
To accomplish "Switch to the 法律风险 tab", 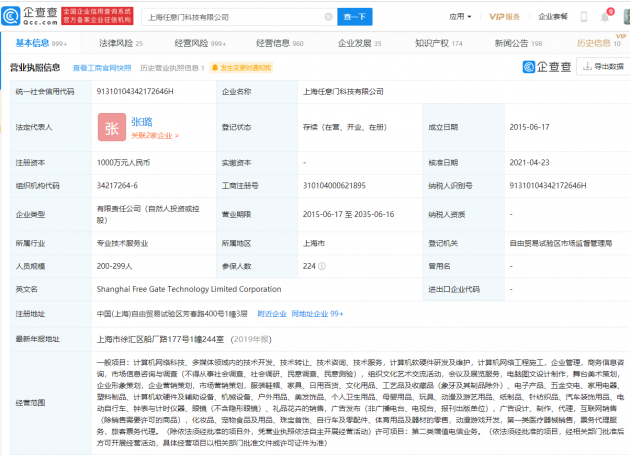I will (x=121, y=43).
